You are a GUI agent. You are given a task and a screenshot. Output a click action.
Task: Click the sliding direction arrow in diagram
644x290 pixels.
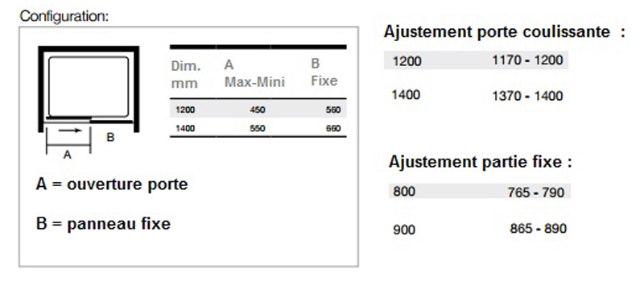(70, 130)
